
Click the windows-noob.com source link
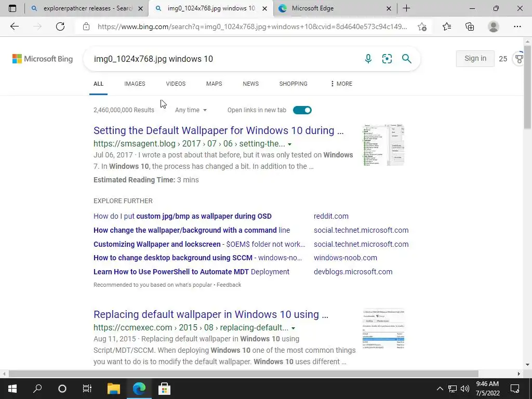coord(345,258)
